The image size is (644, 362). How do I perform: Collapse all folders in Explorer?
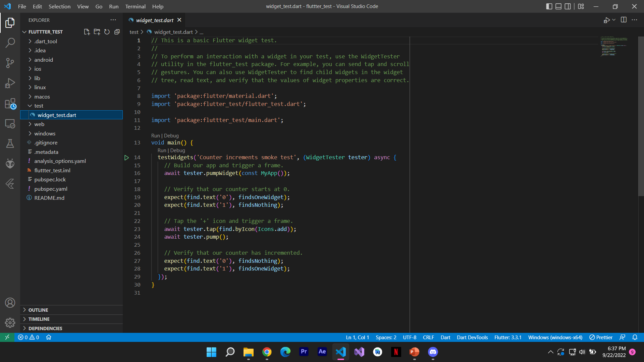tap(117, 32)
